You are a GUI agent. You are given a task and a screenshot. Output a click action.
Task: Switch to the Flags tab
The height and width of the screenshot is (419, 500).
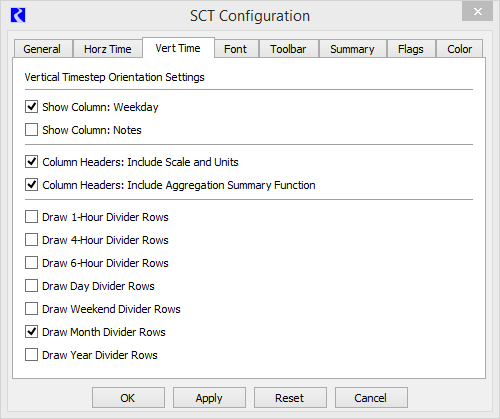pyautogui.click(x=411, y=49)
